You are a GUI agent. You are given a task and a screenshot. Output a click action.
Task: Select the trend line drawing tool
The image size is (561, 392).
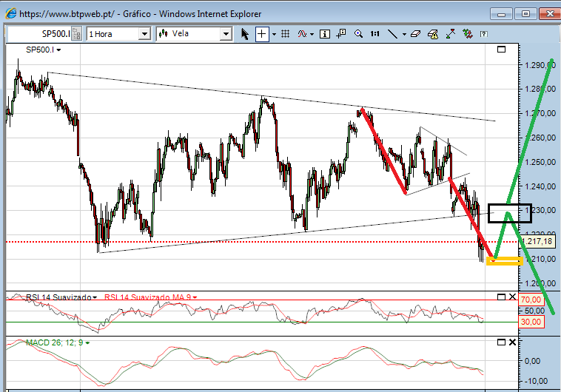point(392,34)
